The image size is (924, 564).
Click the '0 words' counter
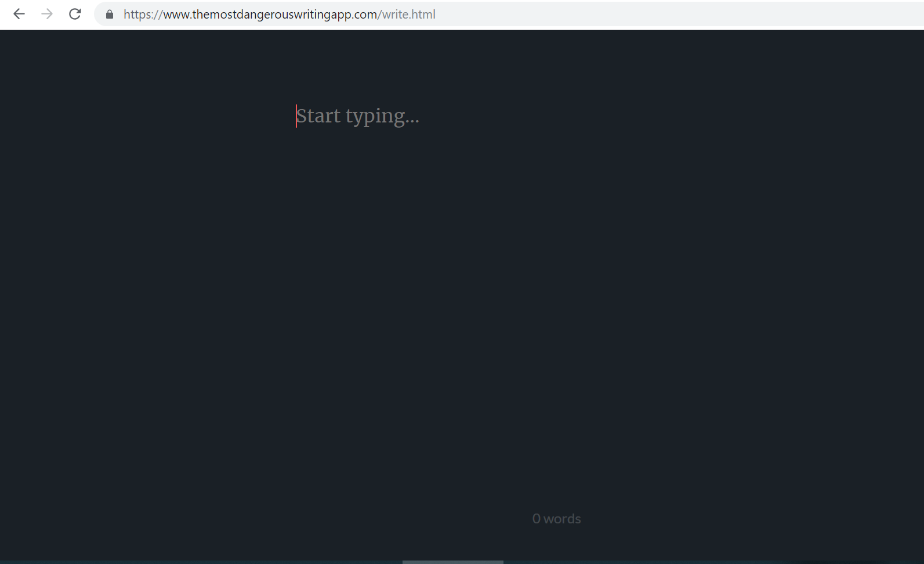(556, 519)
